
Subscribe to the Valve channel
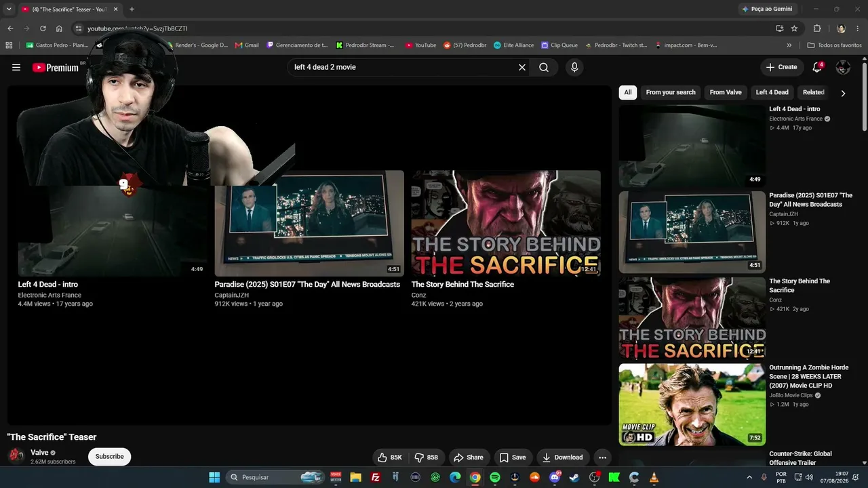point(109,457)
